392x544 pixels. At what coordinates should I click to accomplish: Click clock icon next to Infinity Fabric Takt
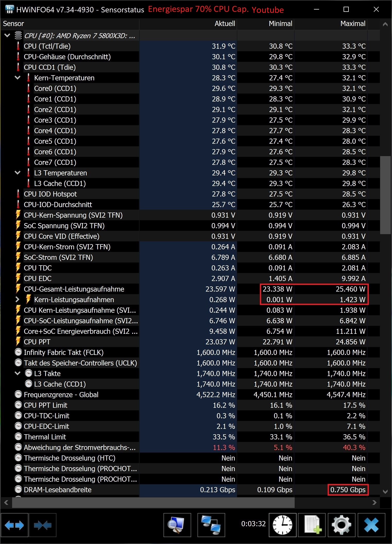(18, 352)
